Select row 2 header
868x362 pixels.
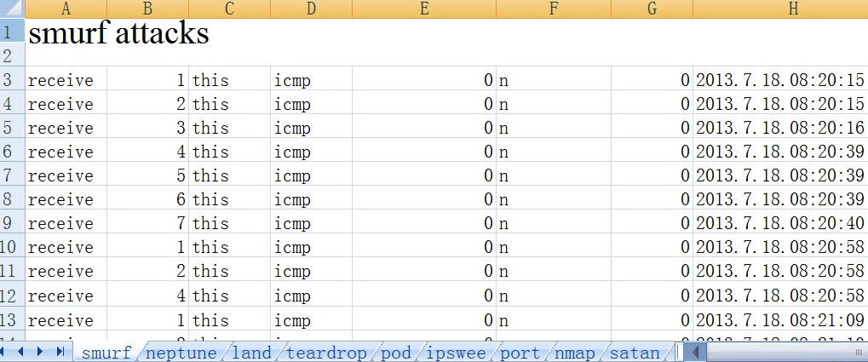click(x=12, y=56)
